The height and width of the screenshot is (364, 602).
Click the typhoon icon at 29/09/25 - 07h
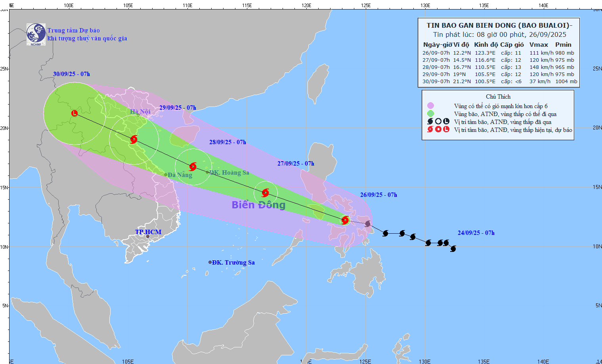[x=133, y=139]
